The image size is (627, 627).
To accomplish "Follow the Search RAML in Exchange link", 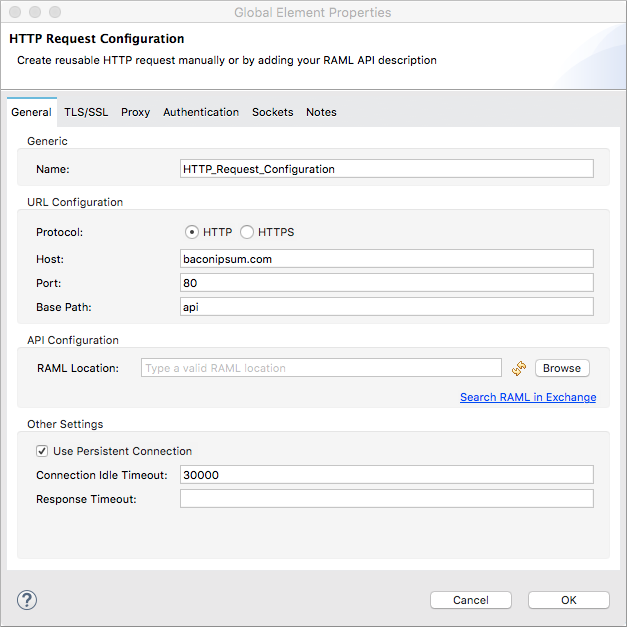I will click(528, 397).
